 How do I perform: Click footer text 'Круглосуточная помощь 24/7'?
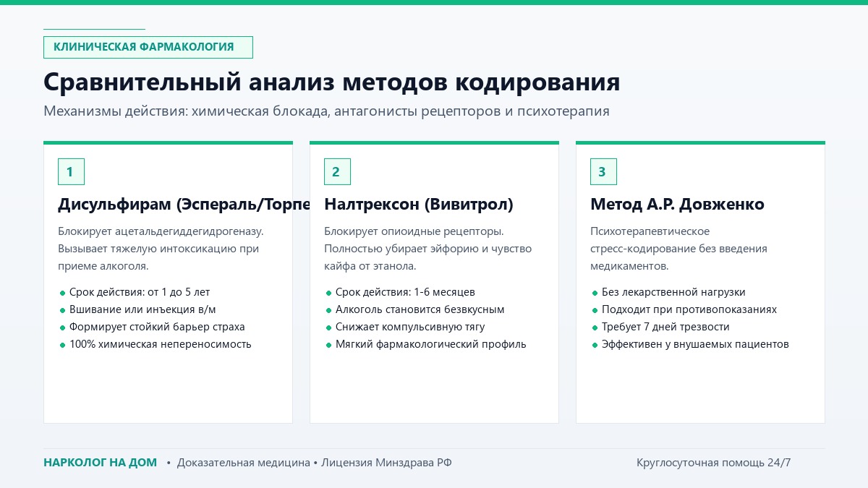click(x=713, y=463)
